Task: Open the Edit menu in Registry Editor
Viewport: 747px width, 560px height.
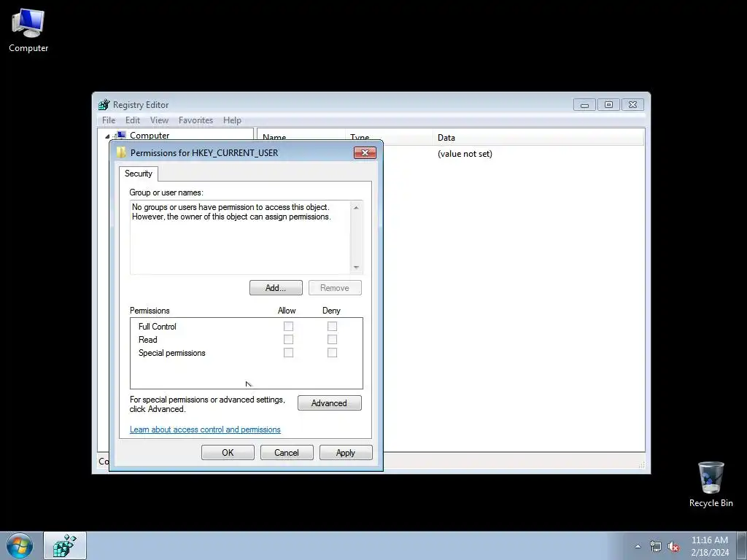Action: pyautogui.click(x=133, y=120)
